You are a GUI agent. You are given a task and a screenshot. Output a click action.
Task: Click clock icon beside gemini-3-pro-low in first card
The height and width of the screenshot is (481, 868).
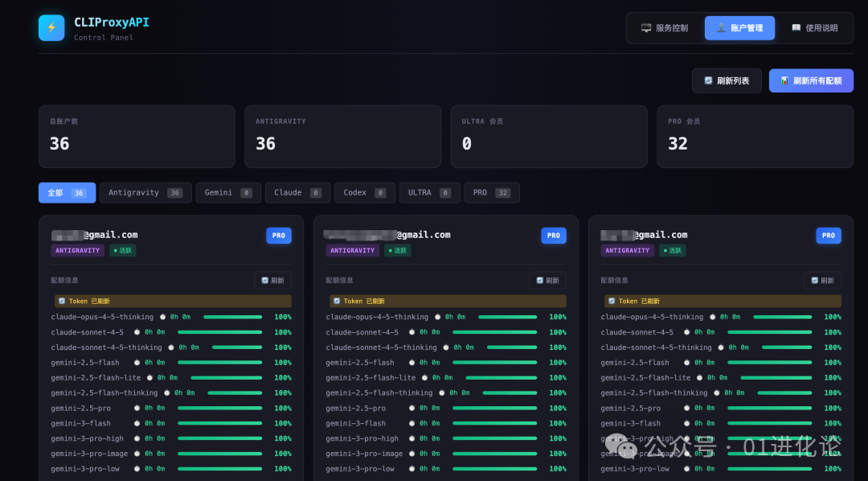click(137, 469)
